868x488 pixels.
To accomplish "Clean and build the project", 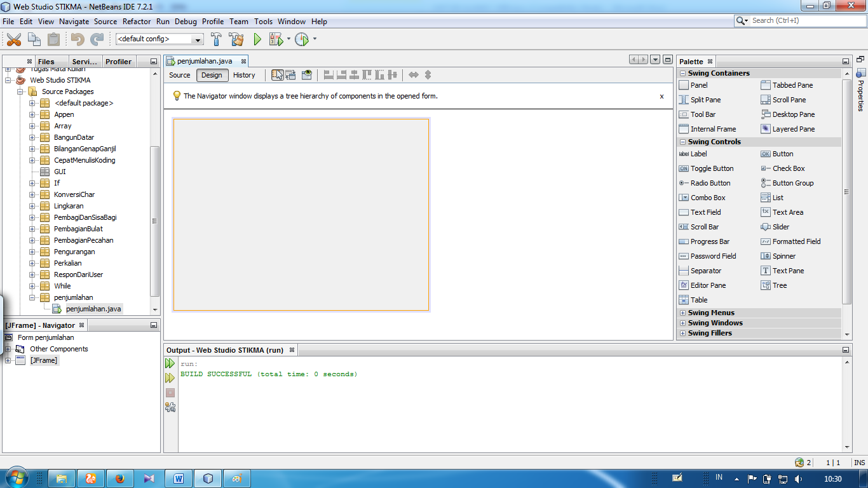I will pos(236,39).
